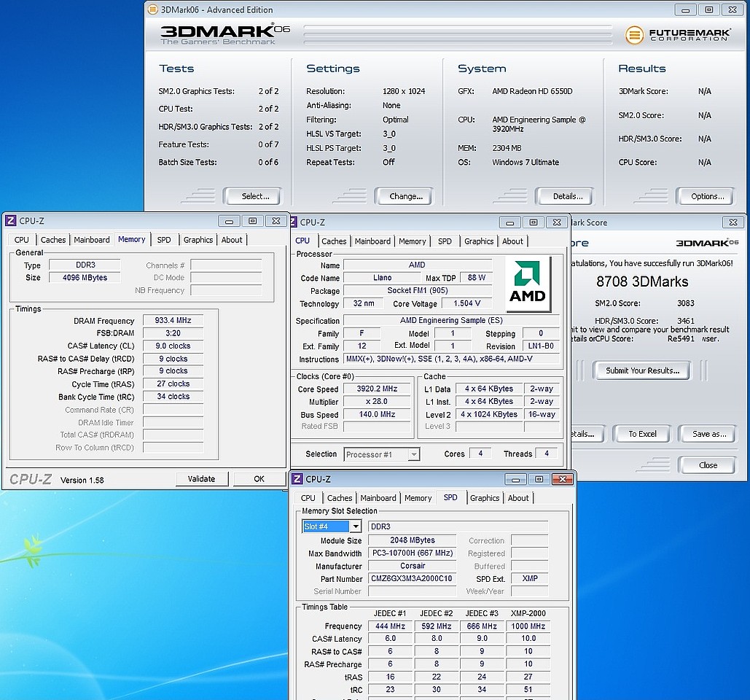The height and width of the screenshot is (700, 750).
Task: Click the Revision value LN1-B0
Action: tap(541, 346)
